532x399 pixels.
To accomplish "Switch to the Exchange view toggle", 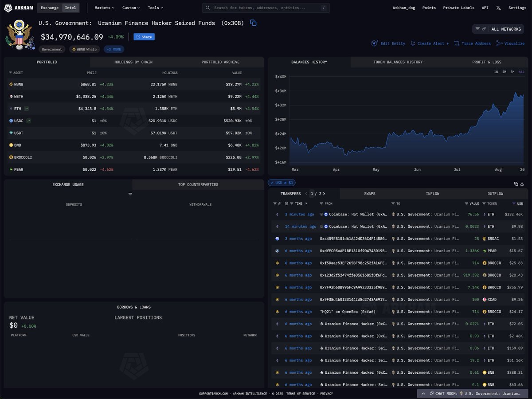I will point(50,8).
